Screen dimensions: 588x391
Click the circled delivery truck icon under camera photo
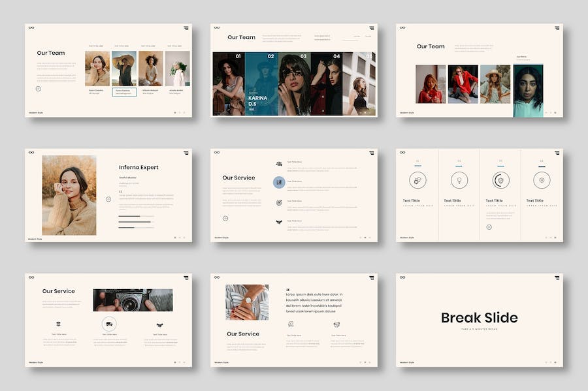tap(109, 324)
